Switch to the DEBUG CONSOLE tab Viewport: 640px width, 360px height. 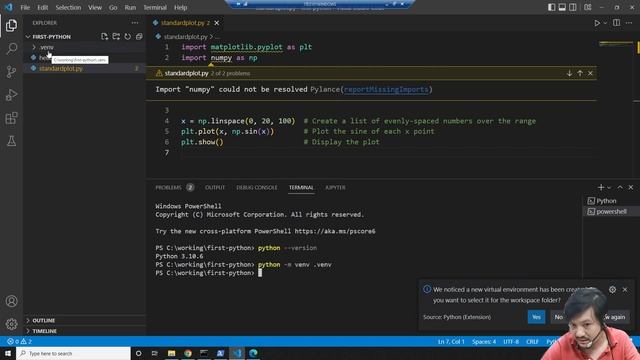point(257,187)
